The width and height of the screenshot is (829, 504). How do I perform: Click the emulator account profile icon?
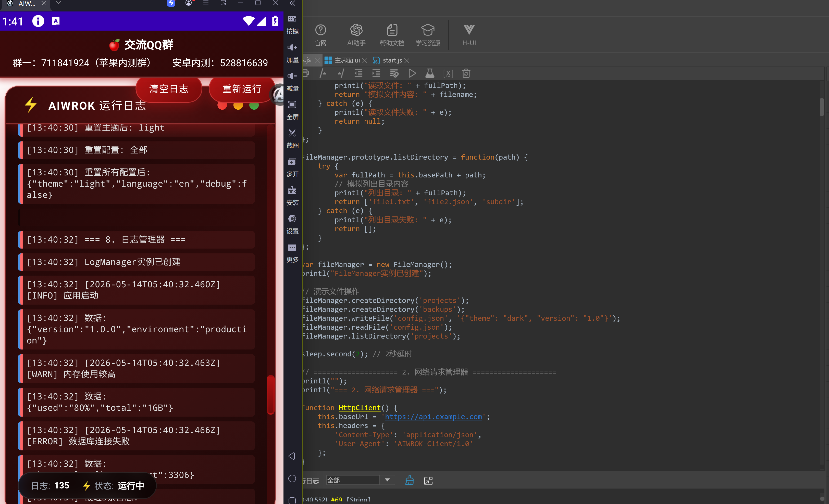click(x=189, y=3)
